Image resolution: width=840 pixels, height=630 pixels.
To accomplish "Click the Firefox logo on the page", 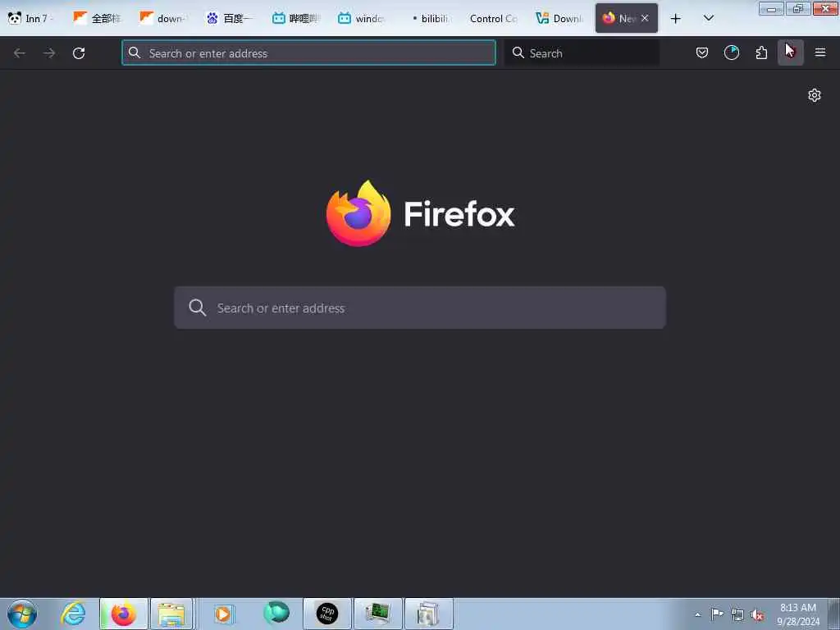I will click(x=358, y=213).
